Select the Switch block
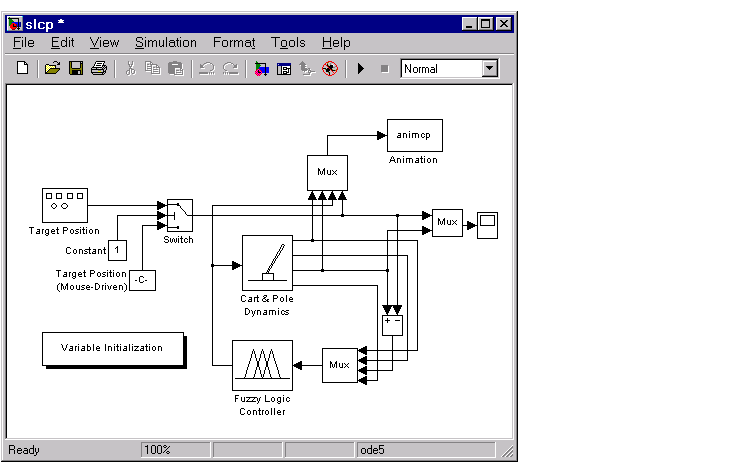Image resolution: width=750 pixels, height=467 pixels. coord(180,216)
